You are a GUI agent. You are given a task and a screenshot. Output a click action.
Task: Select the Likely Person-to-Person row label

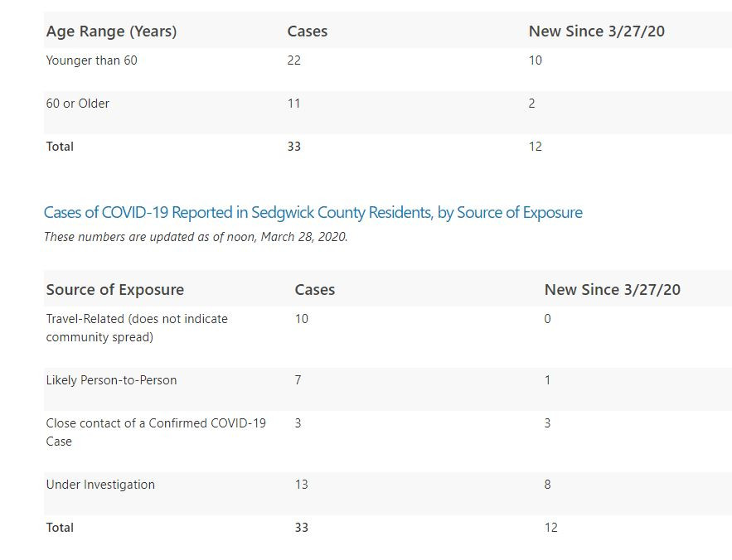click(x=111, y=380)
